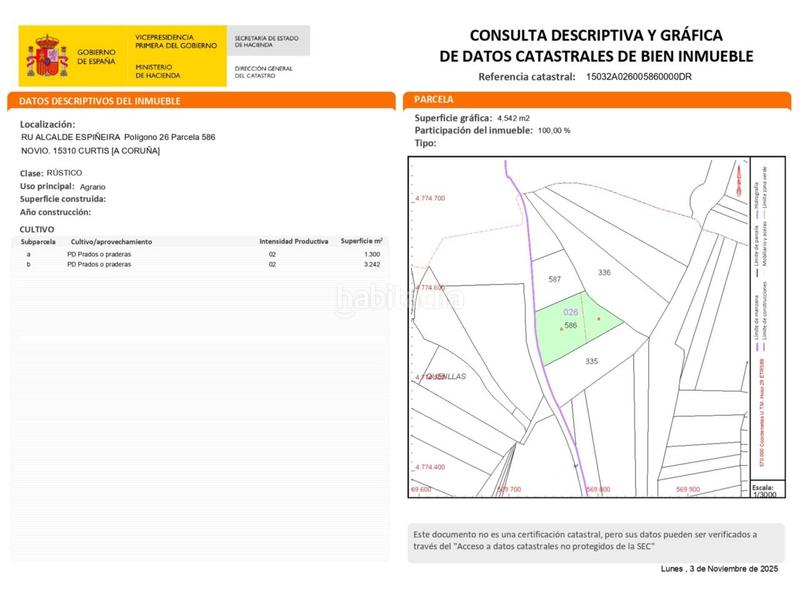
Task: Click parcel number 587 on the map
Action: [557, 281]
